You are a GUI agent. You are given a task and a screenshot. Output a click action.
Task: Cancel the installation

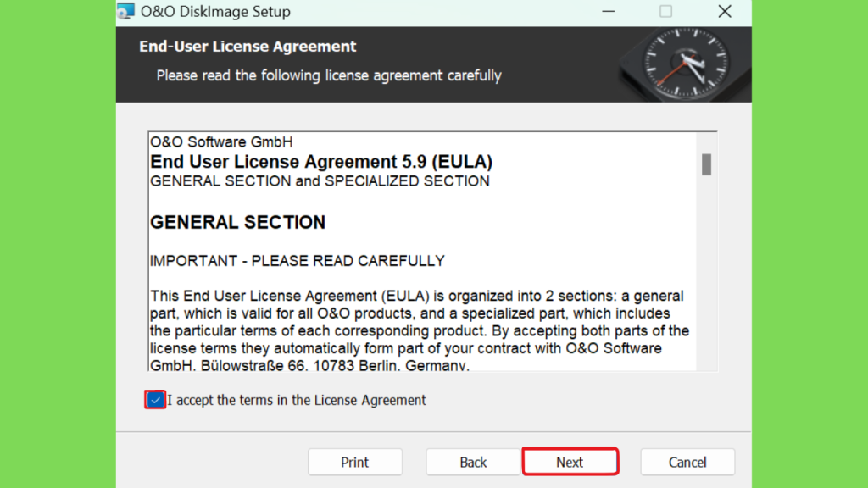[687, 462]
